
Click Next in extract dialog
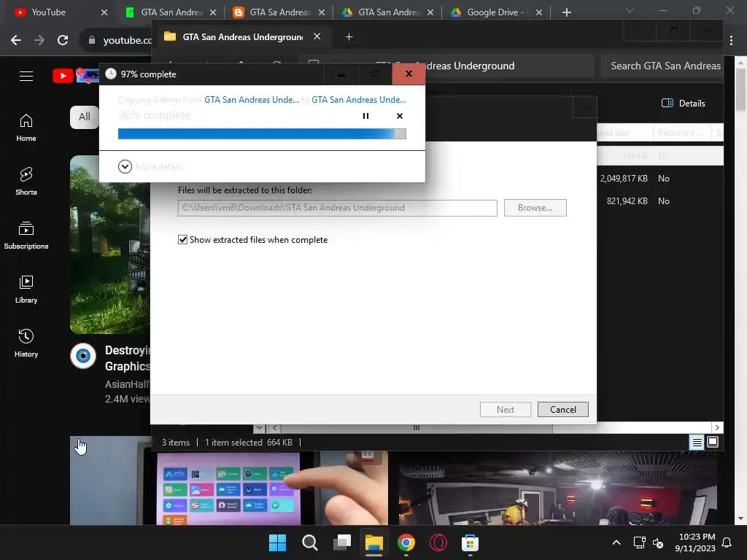(x=506, y=410)
